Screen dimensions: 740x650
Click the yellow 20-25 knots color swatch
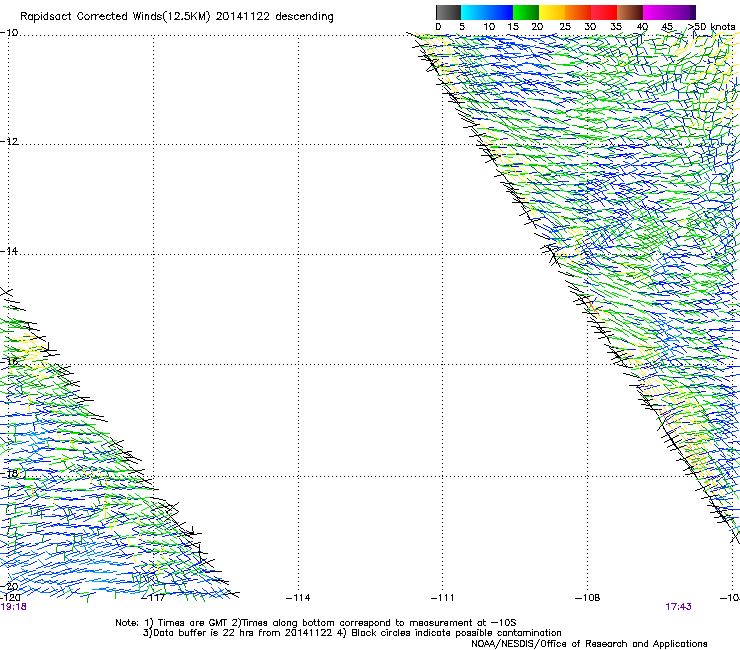pyautogui.click(x=552, y=12)
